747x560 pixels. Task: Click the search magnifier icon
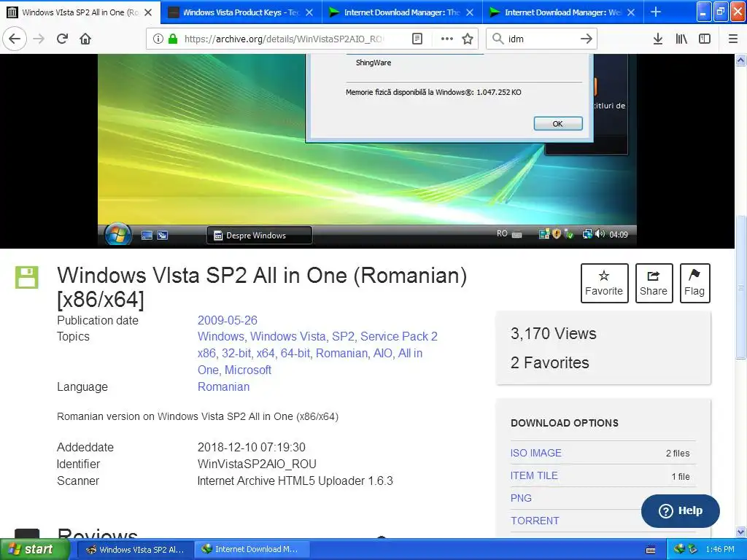click(x=498, y=39)
